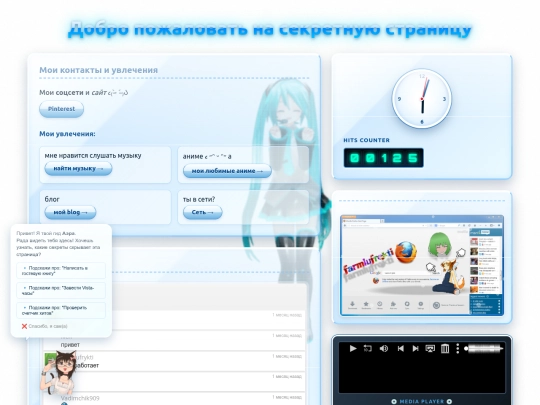540x405 pixels.
Task: Click 'Мои контакты и увлечения' heading
Action: (98, 70)
